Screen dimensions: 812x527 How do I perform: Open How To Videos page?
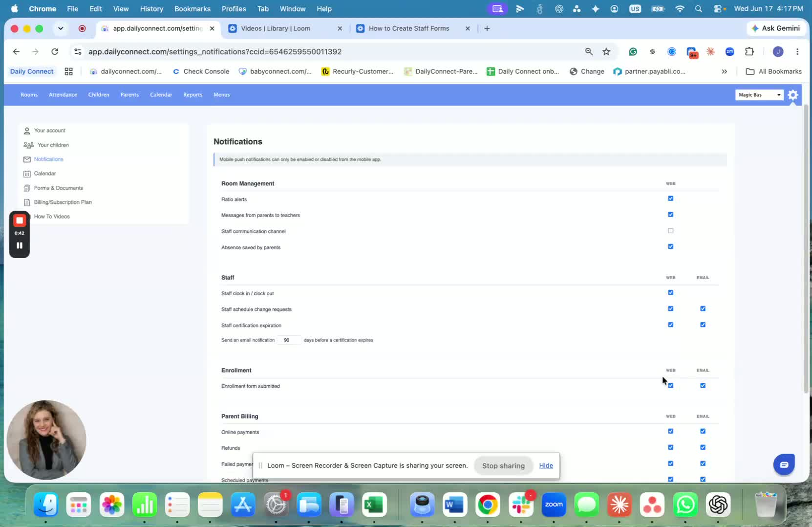point(52,216)
